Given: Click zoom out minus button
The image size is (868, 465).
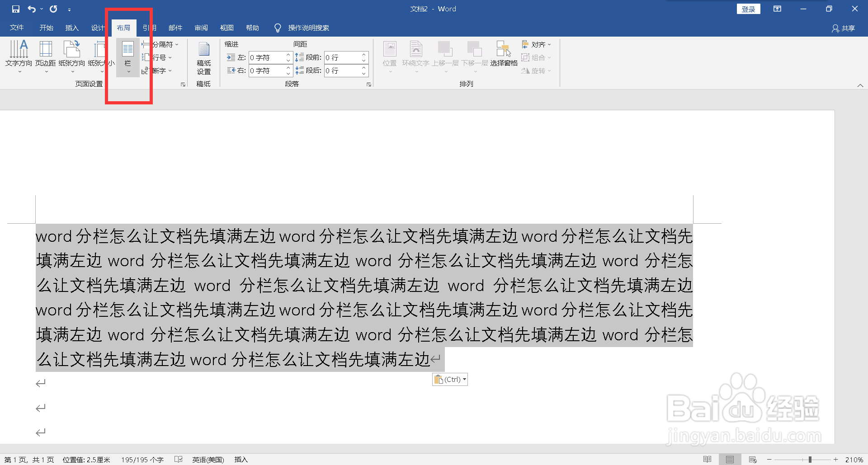Looking at the screenshot, I should pyautogui.click(x=769, y=460).
